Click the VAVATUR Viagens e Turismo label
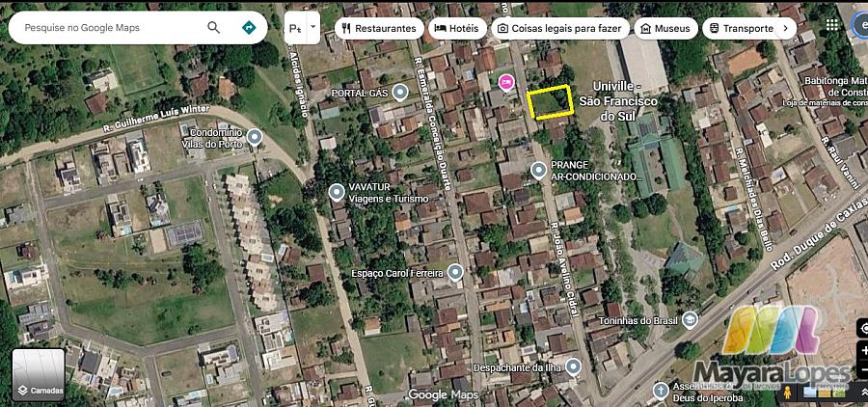868x407 pixels. [x=388, y=192]
